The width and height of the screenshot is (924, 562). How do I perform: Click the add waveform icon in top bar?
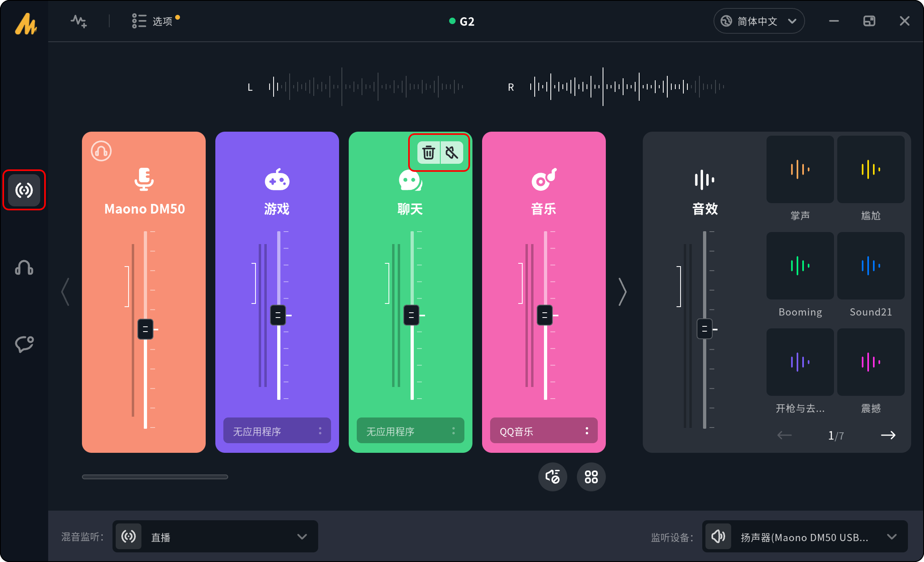pos(79,21)
